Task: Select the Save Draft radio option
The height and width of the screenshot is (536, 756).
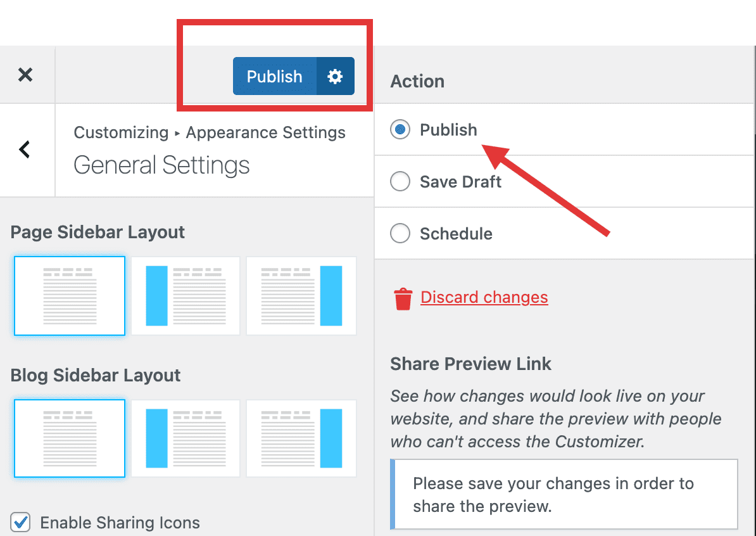Action: [400, 181]
